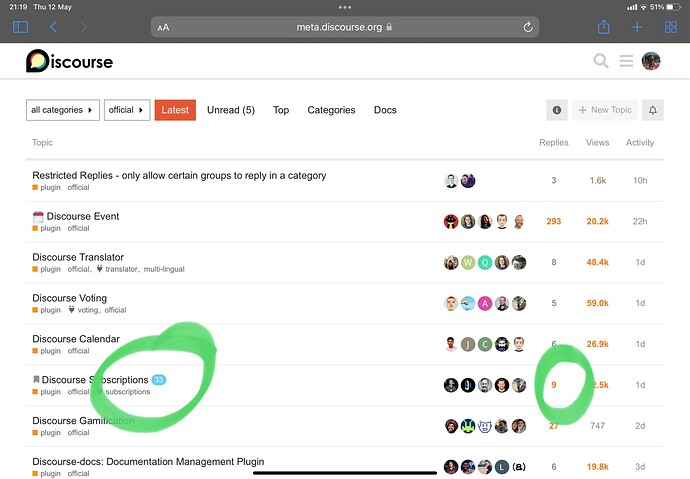The width and height of the screenshot is (690, 479).
Task: Click the 293 replies count for Discourse Event
Action: tap(554, 222)
